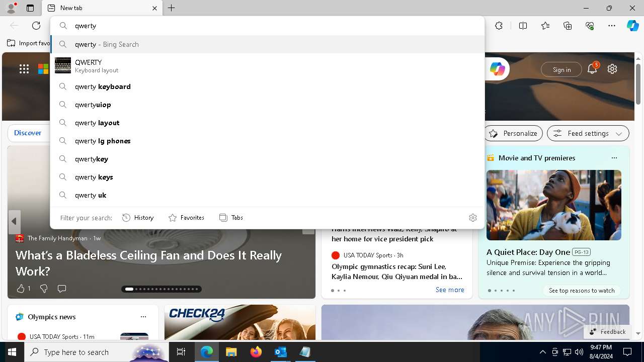Choose QWERTY Keyboard layout suggestion
644x362 pixels.
coord(267,66)
